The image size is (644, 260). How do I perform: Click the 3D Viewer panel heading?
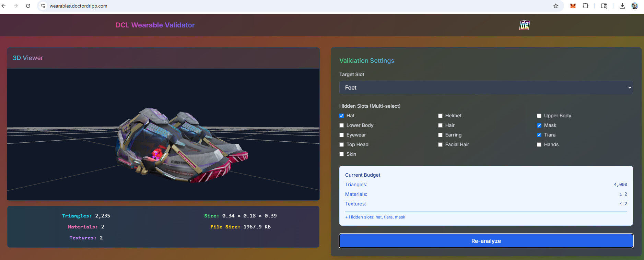pyautogui.click(x=28, y=58)
